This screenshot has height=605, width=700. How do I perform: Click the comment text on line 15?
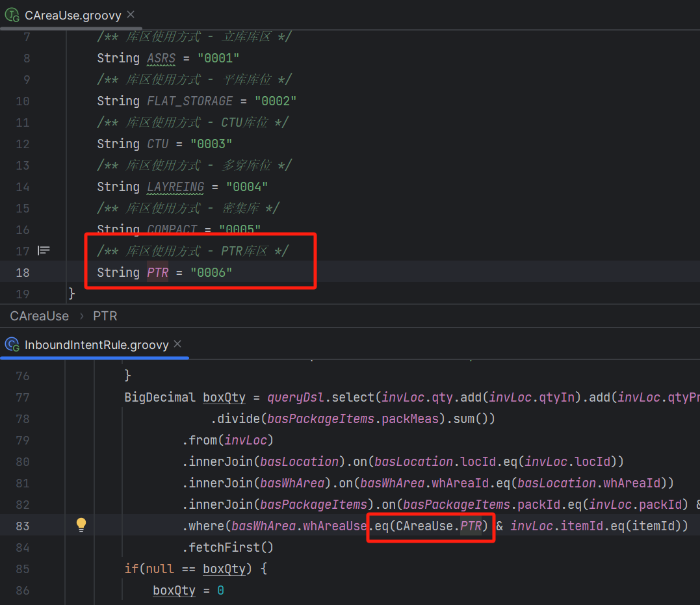(x=188, y=208)
